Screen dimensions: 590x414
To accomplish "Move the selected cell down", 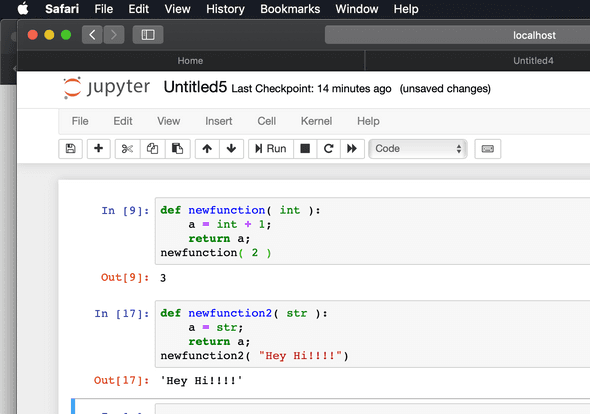I will pyautogui.click(x=231, y=149).
